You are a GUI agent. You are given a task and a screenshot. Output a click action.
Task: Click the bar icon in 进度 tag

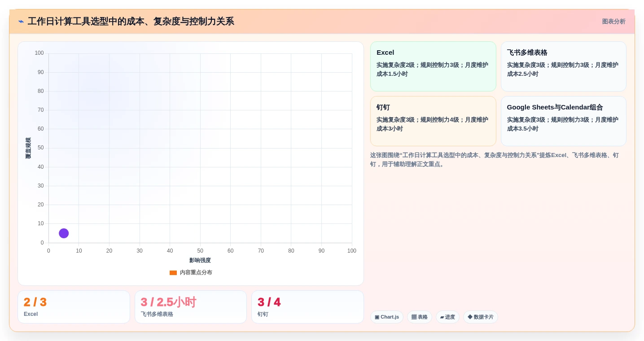442,317
